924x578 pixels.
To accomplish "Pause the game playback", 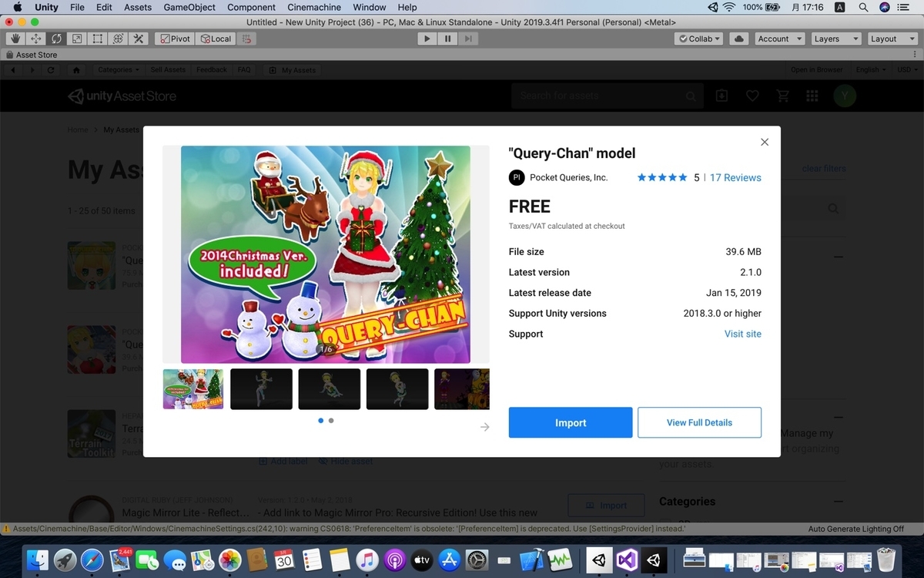I will 447,39.
